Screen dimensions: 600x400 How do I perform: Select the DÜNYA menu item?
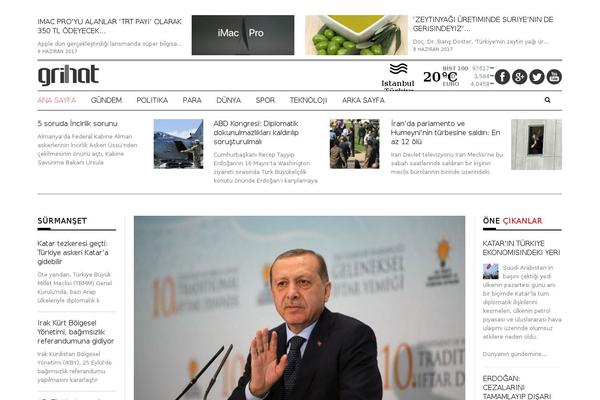tap(228, 100)
